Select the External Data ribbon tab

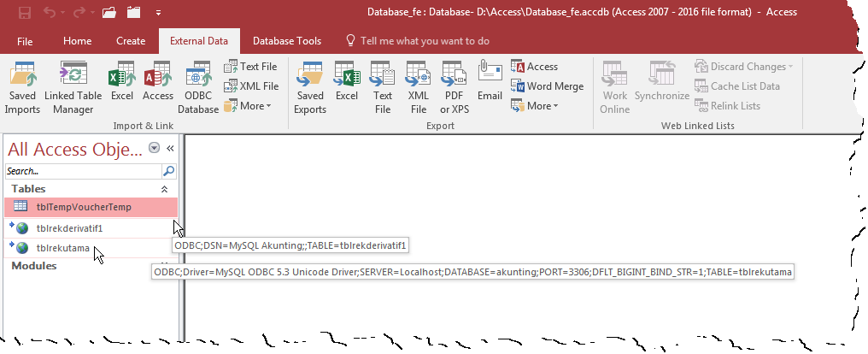[199, 41]
